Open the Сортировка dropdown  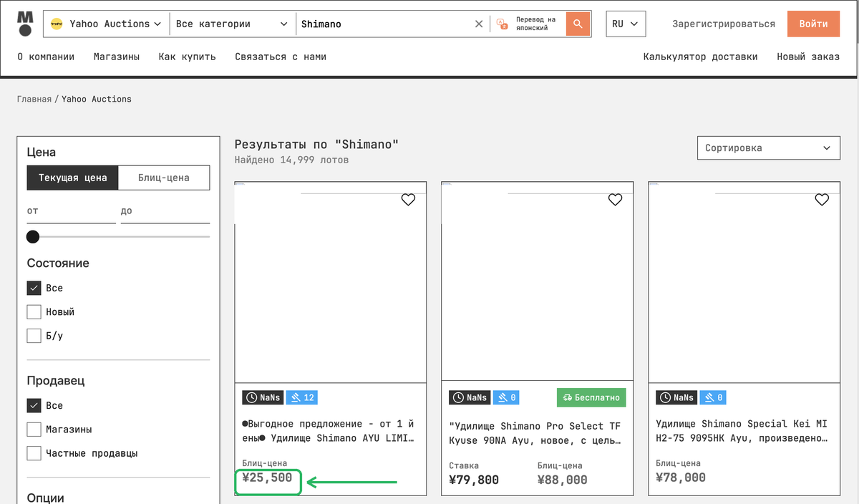coord(768,148)
